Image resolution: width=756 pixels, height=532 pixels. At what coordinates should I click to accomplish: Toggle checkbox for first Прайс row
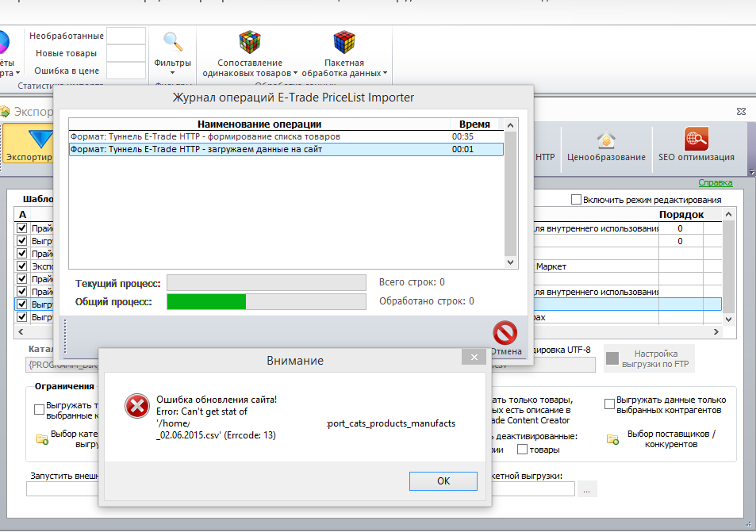click(21, 228)
